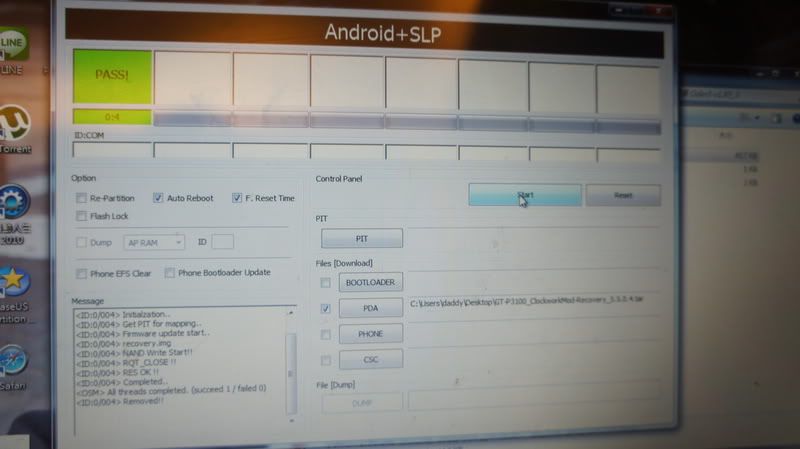Click the CSC file button
The image size is (800, 449).
pyautogui.click(x=370, y=359)
